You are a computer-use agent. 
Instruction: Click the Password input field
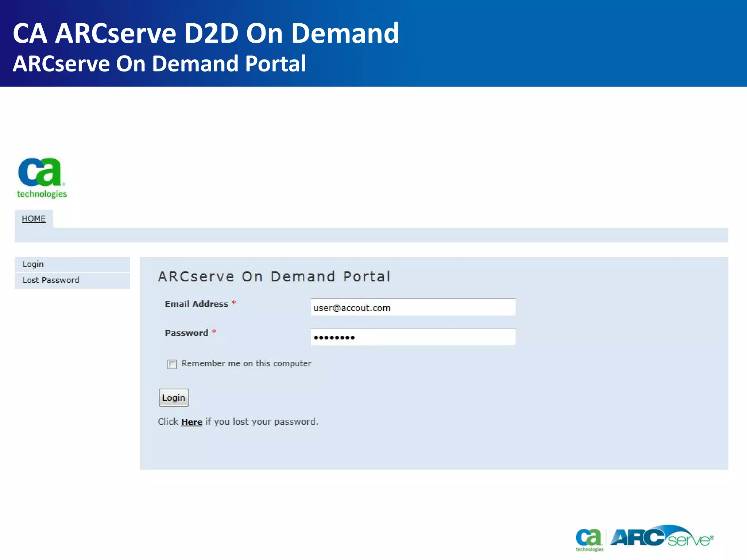413,337
